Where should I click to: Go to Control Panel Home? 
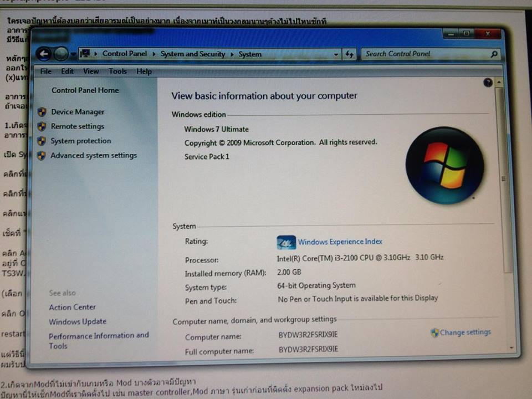click(x=85, y=90)
